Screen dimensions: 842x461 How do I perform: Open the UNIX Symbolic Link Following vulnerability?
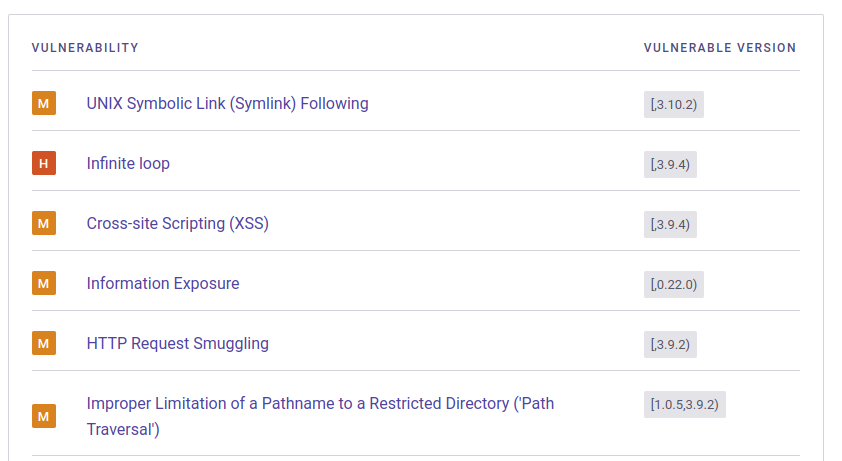pyautogui.click(x=227, y=103)
